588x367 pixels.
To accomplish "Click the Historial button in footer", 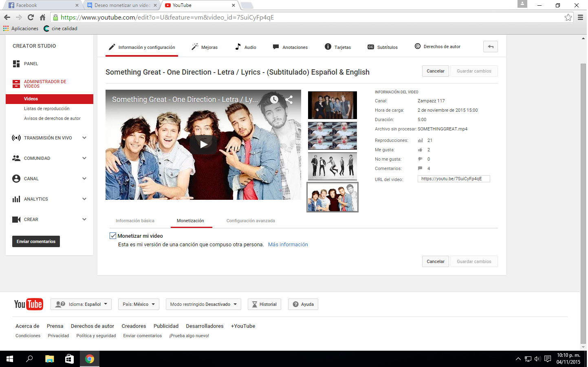I will click(x=264, y=304).
